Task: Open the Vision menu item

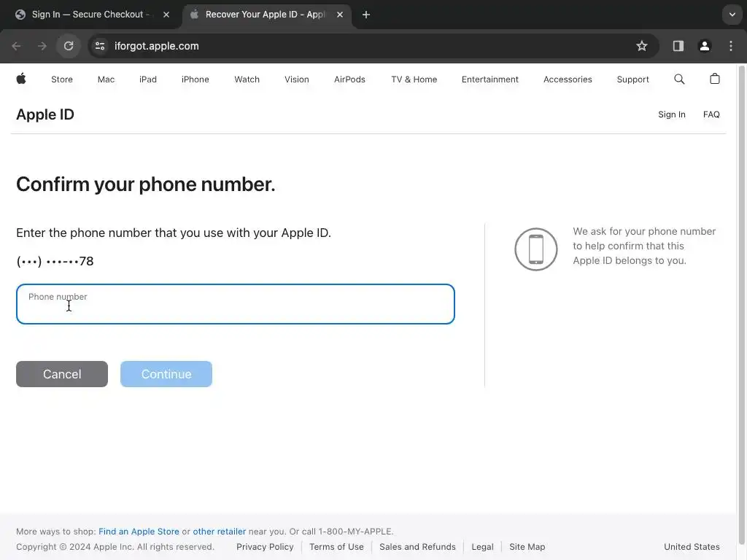Action: [297, 79]
